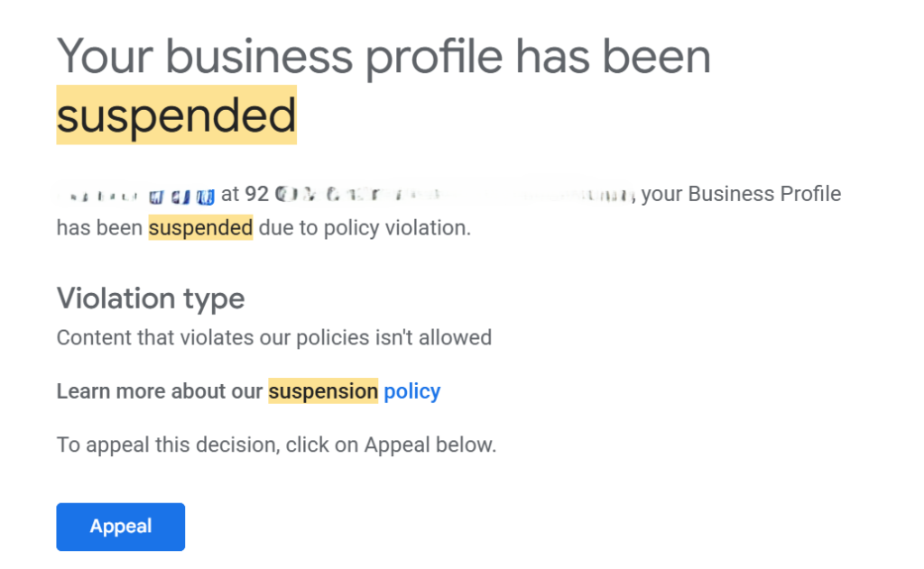Click the blurred blue icons in the business name
This screenshot has width=924, height=569.
[x=181, y=195]
